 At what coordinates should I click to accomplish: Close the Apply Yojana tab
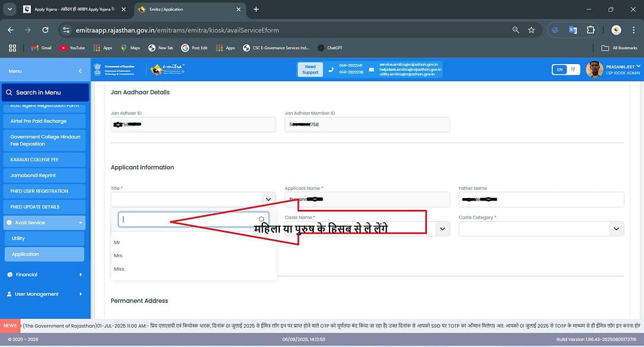tap(124, 9)
